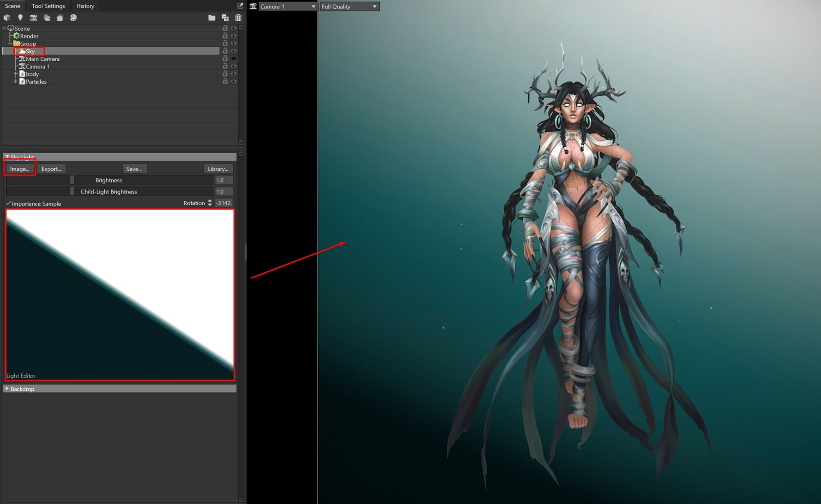Viewport: 821px width, 504px height.
Task: Click the Image... button
Action: point(20,169)
